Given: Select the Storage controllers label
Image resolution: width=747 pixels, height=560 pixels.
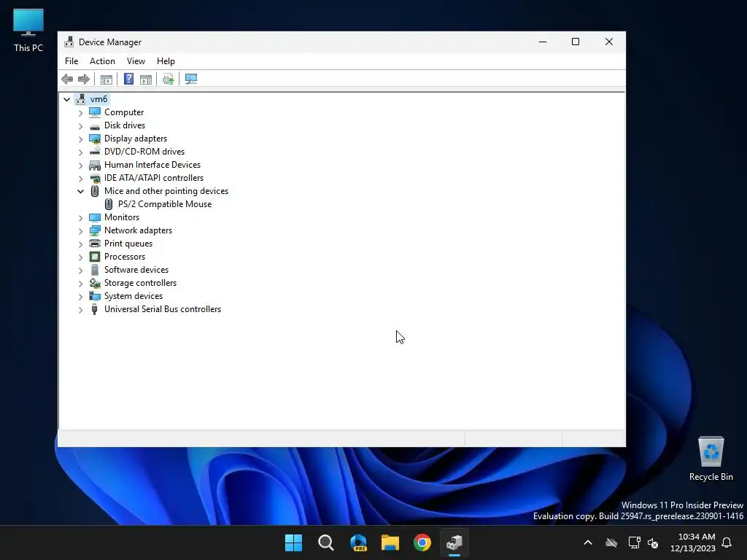Looking at the screenshot, I should click(x=141, y=283).
